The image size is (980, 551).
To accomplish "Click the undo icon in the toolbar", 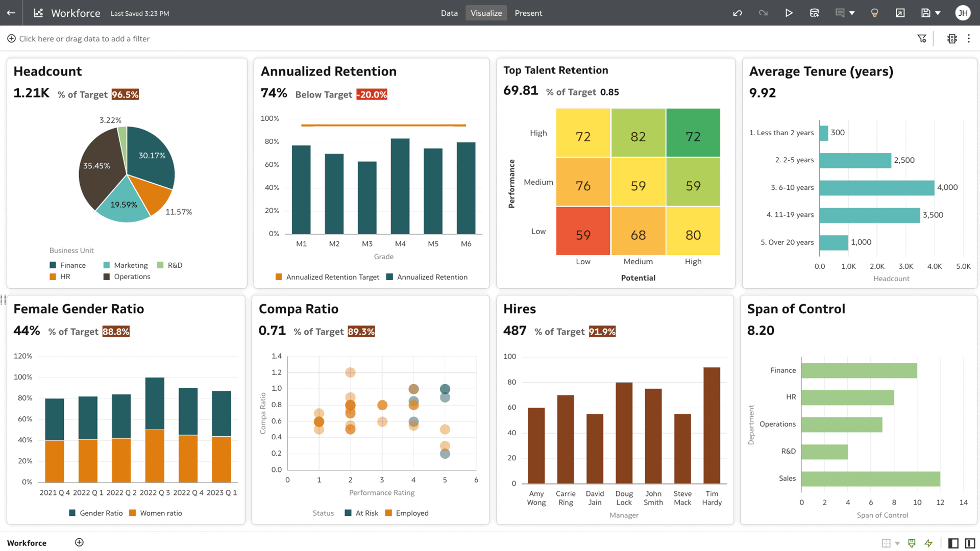I will [x=738, y=13].
